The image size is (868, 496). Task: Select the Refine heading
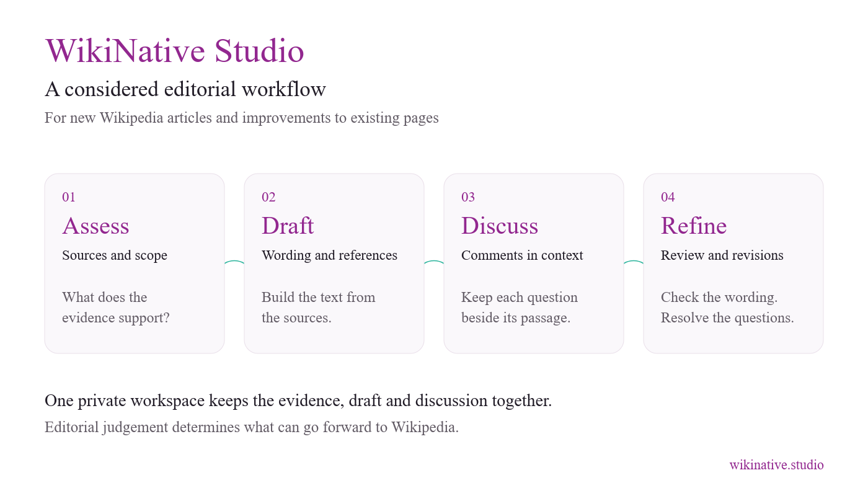pos(694,226)
